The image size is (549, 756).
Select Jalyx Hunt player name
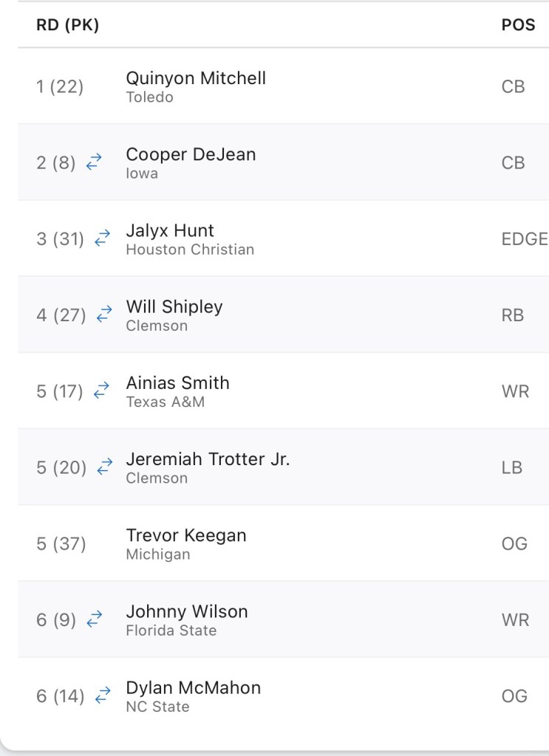170,230
